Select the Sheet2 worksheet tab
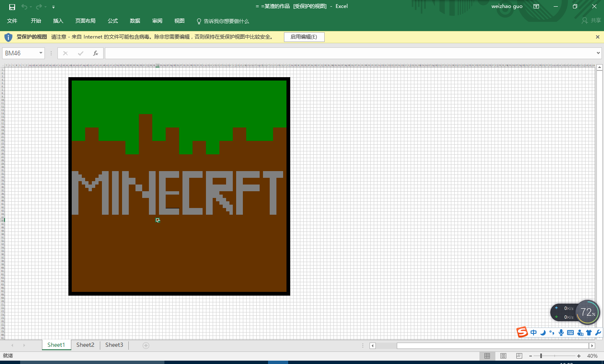The image size is (604, 364). (x=85, y=345)
